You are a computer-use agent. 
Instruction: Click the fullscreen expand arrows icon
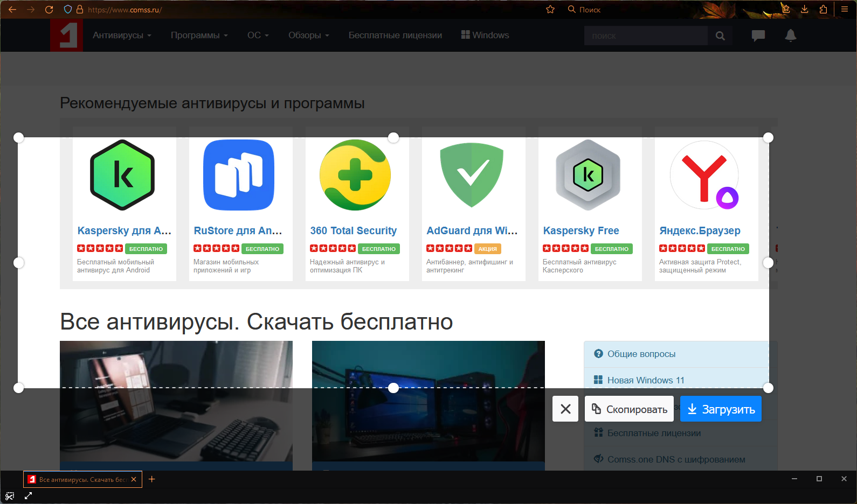[x=29, y=496]
